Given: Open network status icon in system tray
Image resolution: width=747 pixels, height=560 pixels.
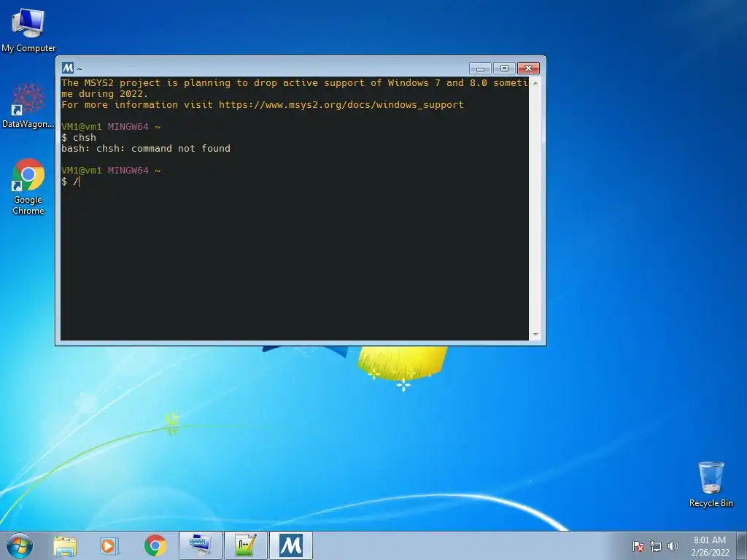Looking at the screenshot, I should [x=656, y=546].
